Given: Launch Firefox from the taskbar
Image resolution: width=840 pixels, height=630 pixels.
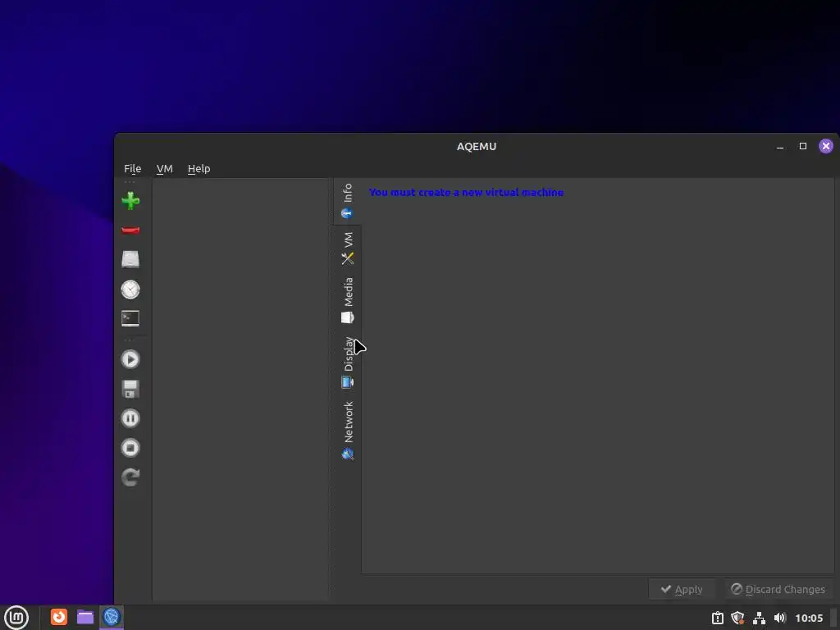Looking at the screenshot, I should click(59, 617).
